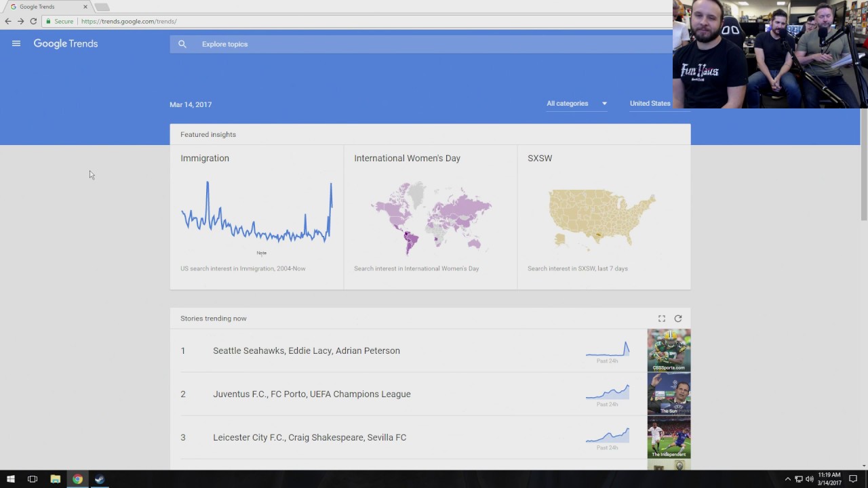Open Leicester City F.C., Craig Shakespeare story

point(310,437)
